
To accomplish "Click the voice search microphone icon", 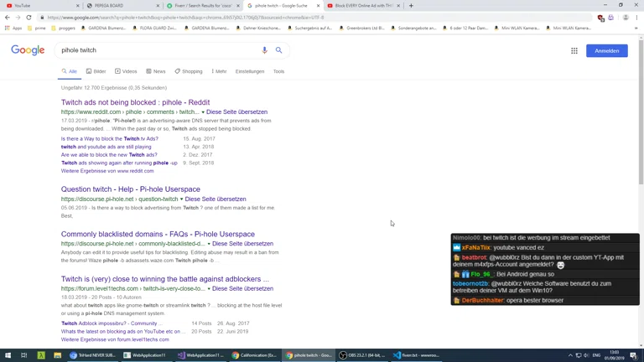I will [264, 50].
